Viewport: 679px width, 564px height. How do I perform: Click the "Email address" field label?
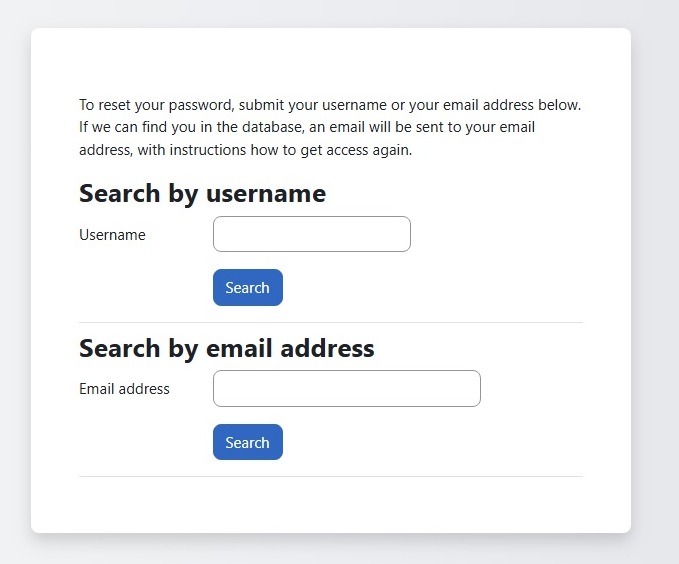(x=124, y=389)
